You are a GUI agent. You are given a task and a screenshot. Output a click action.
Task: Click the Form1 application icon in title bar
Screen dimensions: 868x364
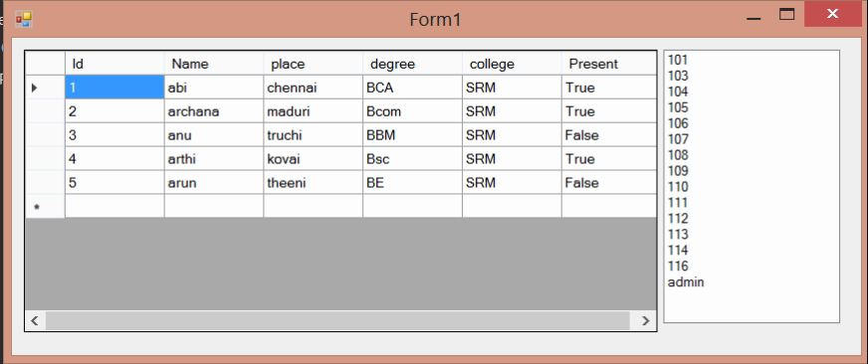click(23, 19)
